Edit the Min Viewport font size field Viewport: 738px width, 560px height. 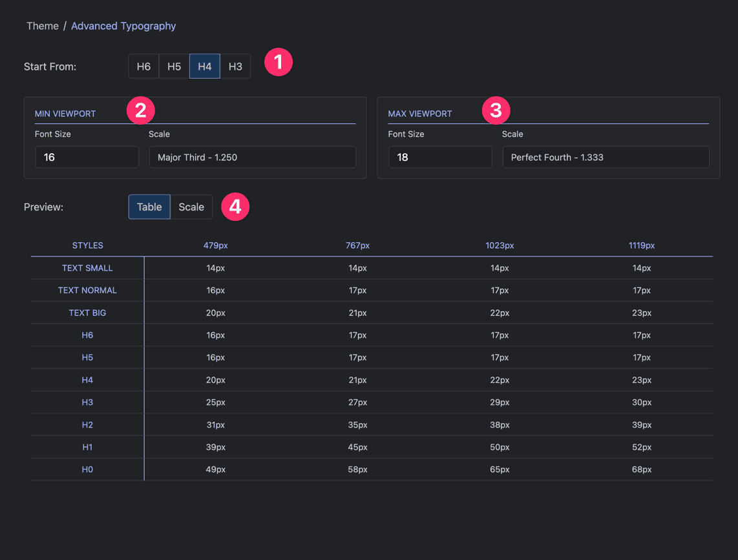(x=87, y=157)
